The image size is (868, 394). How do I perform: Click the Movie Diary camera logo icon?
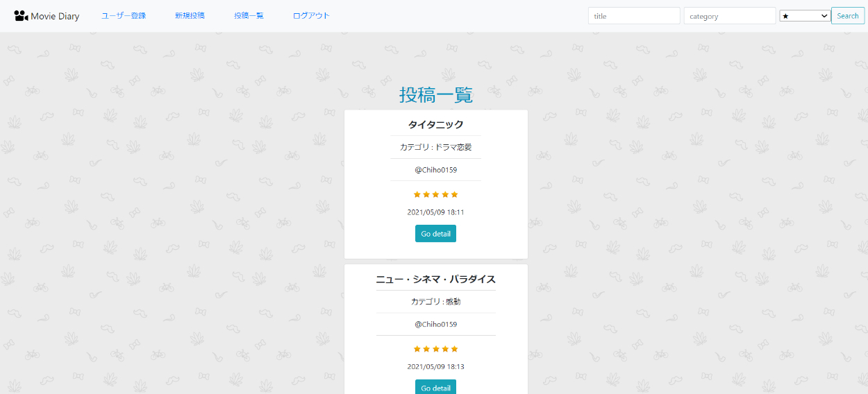[x=21, y=15]
